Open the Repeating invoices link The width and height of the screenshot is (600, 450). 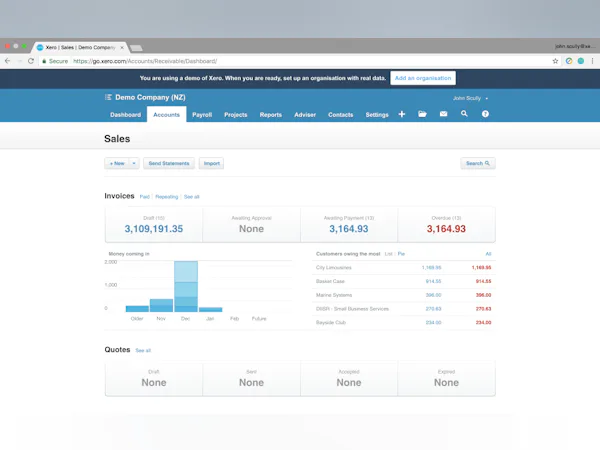click(x=167, y=197)
